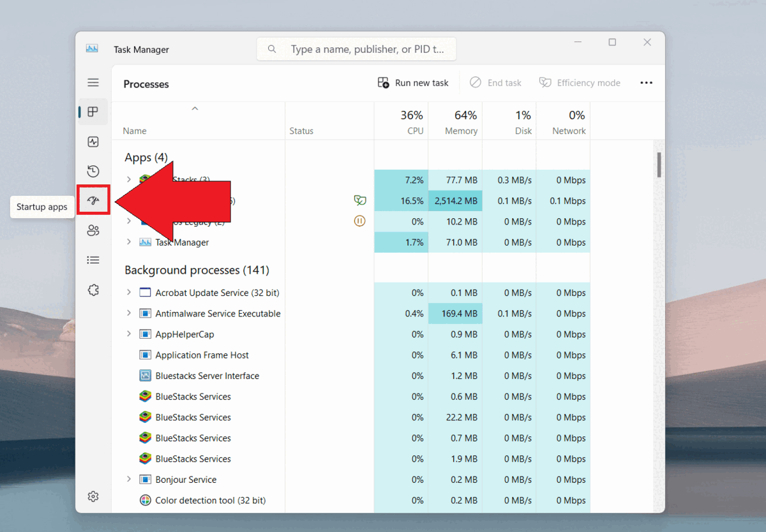This screenshot has height=532, width=766.
Task: Expand Acrobat Update Service entry
Action: click(x=128, y=292)
